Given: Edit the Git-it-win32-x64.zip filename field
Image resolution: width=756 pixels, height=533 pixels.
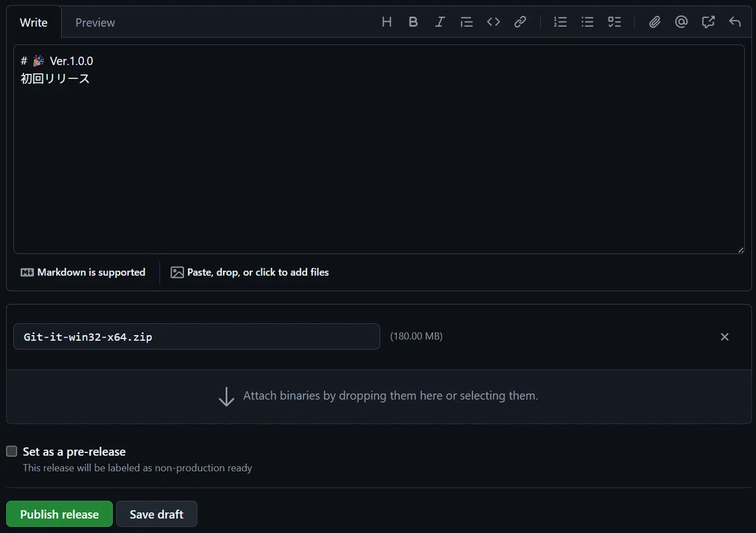Looking at the screenshot, I should coord(197,336).
